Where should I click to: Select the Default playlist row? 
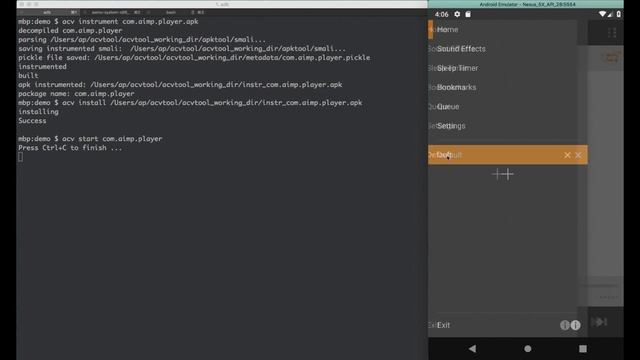pos(508,155)
